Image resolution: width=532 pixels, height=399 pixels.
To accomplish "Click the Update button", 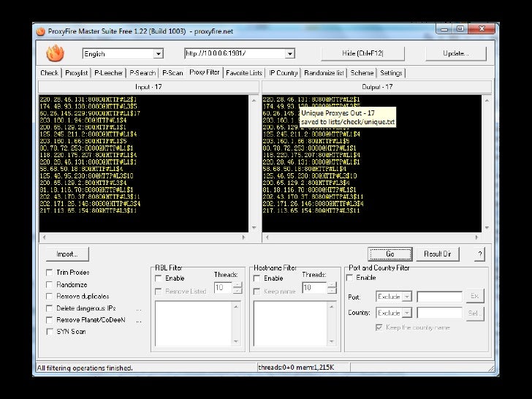I will (x=456, y=53).
